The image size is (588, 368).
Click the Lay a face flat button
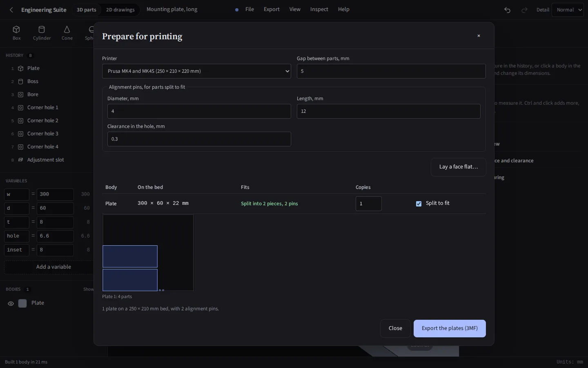click(459, 167)
